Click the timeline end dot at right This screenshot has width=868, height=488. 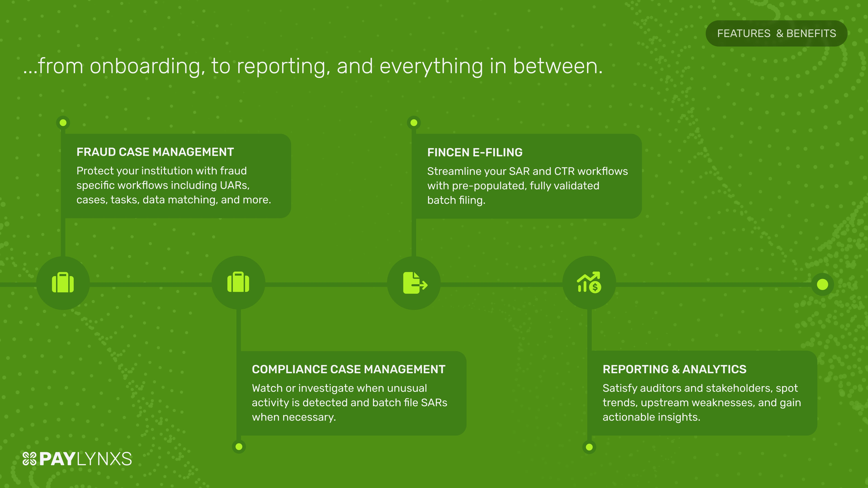click(x=823, y=285)
